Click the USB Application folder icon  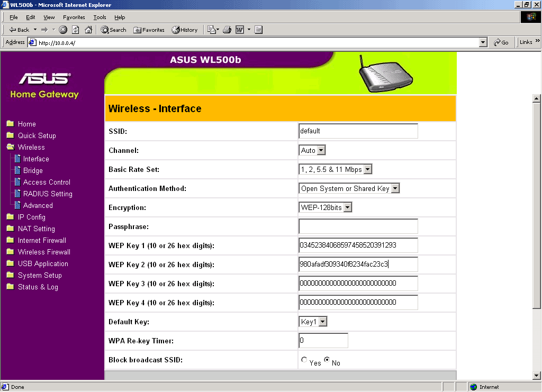11,263
